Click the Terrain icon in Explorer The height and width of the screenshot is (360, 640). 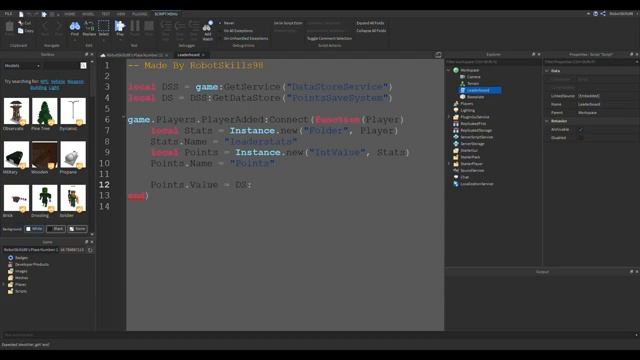(x=462, y=83)
